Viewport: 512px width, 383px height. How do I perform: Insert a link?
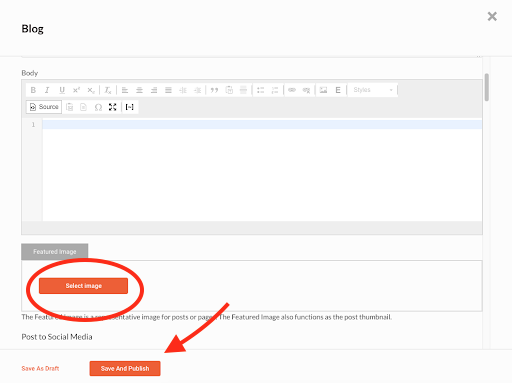(292, 90)
